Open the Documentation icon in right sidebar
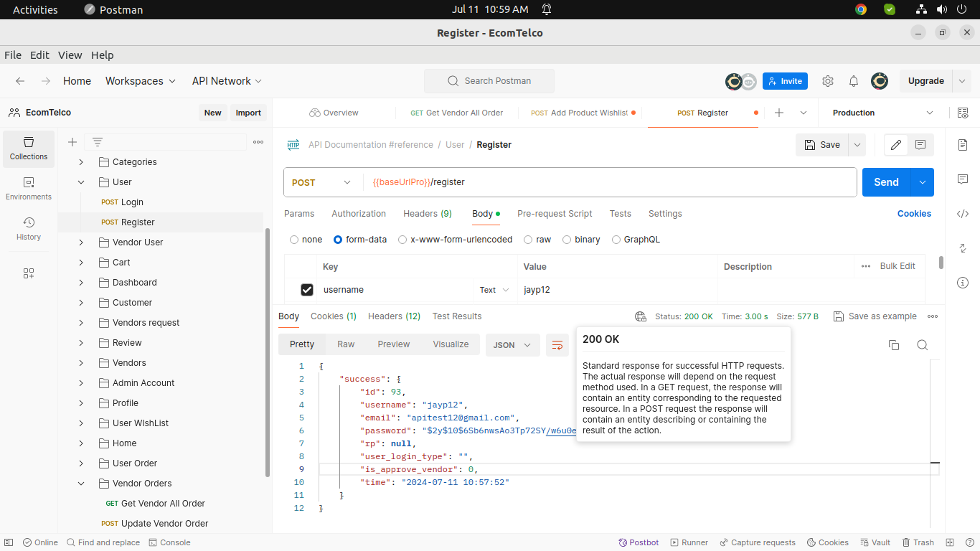 [963, 145]
